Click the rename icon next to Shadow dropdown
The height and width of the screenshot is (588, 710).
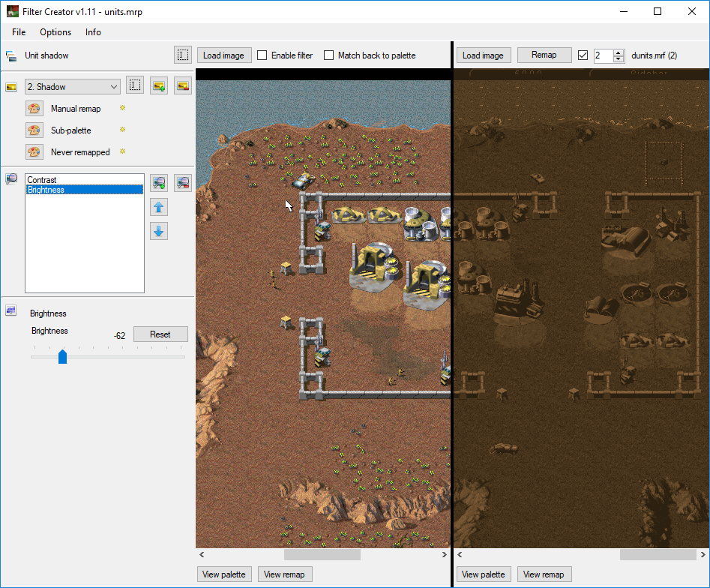tap(135, 85)
